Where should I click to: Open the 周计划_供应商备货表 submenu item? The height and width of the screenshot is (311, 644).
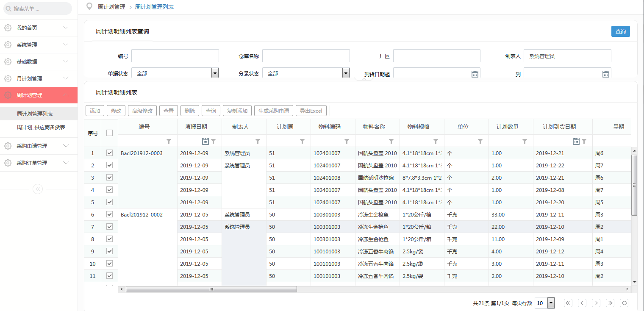point(39,127)
